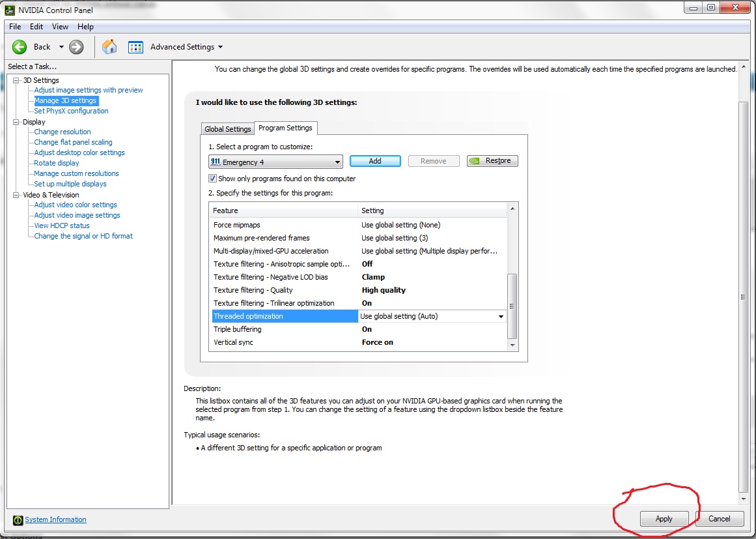The height and width of the screenshot is (539, 756).
Task: Open Rotate display task
Action: pyautogui.click(x=57, y=163)
